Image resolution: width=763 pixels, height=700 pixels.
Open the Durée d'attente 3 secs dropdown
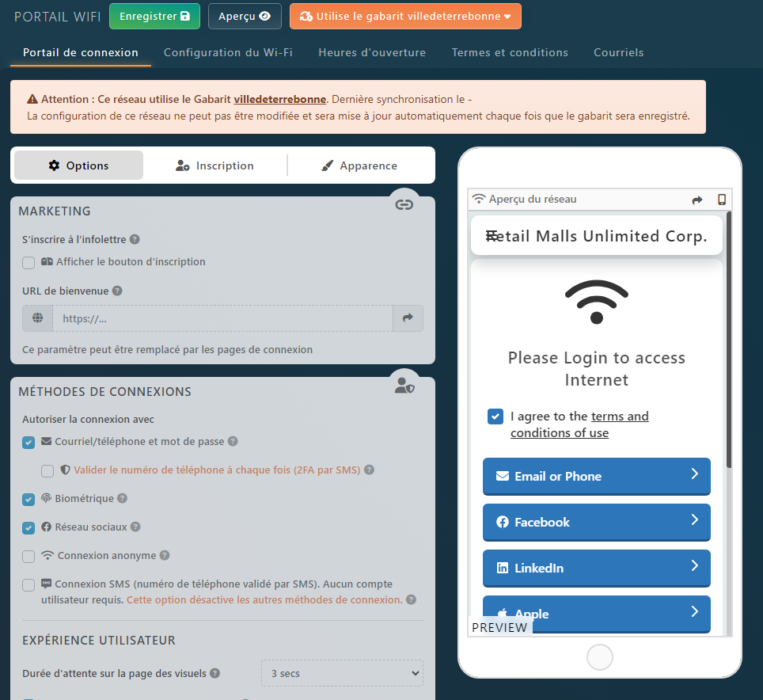[x=342, y=674]
